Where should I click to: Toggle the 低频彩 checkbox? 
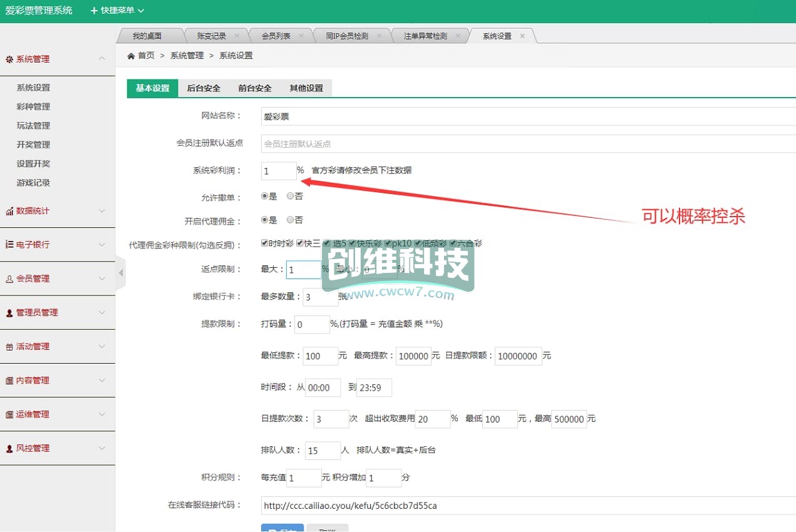pyautogui.click(x=417, y=243)
